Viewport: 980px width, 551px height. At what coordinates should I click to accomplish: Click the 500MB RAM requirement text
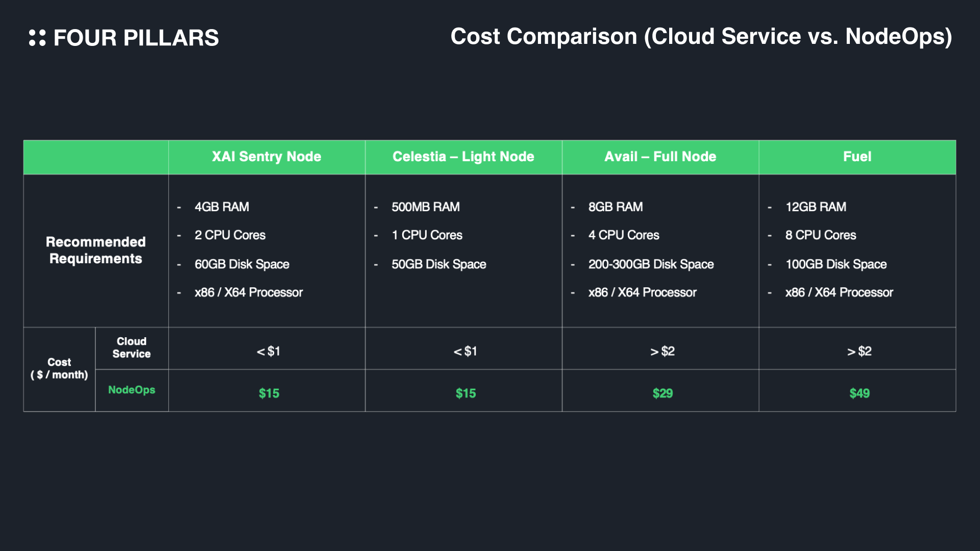426,207
